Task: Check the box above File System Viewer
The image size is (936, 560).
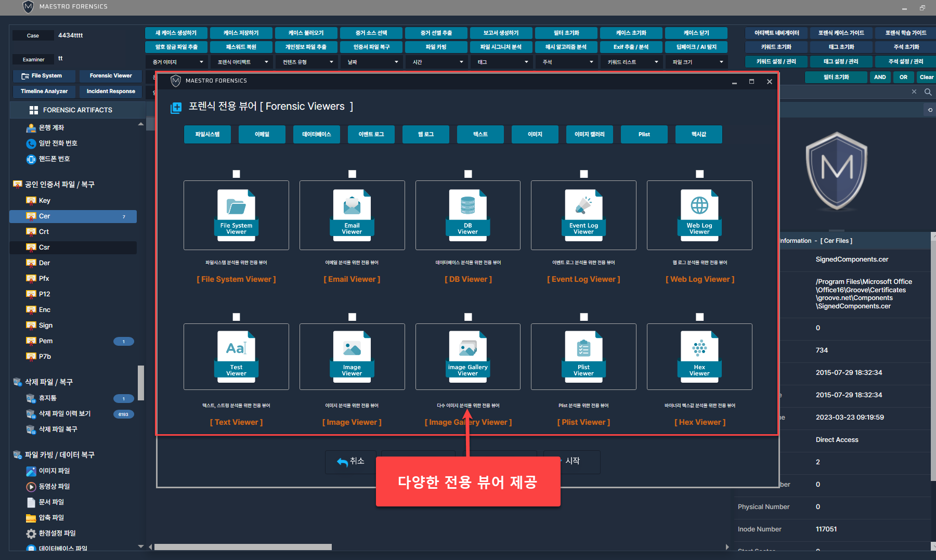Action: pyautogui.click(x=236, y=174)
